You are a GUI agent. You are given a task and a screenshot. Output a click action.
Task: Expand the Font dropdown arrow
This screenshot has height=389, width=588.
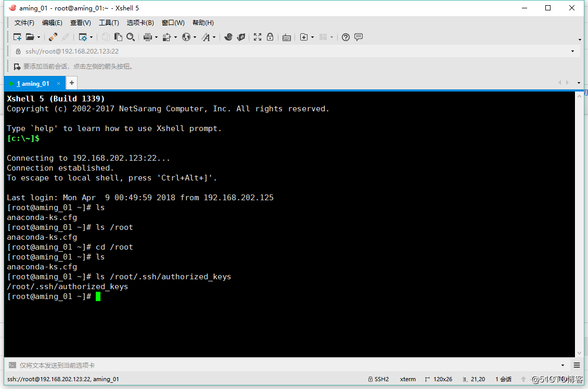tap(214, 37)
